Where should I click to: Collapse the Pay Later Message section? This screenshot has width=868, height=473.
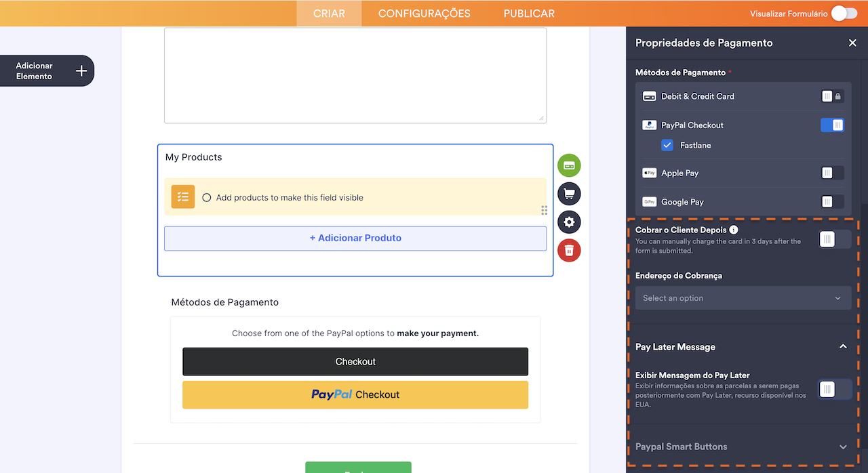coord(843,347)
